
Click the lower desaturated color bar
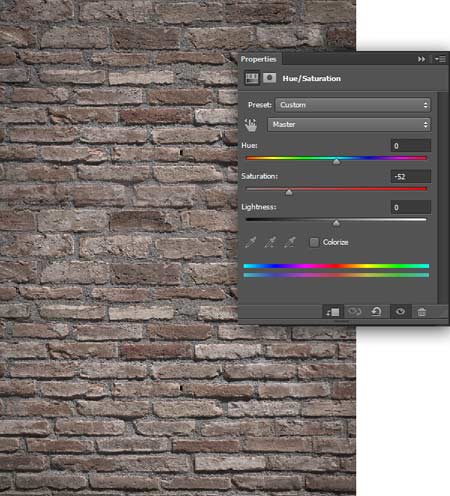336,275
